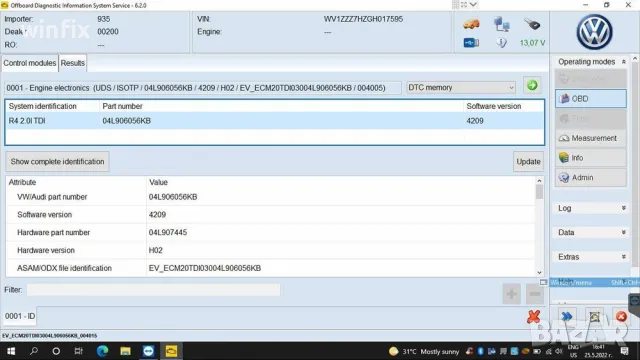Click the ENG US language indicator
The width and height of the screenshot is (640, 360).
click(573, 351)
